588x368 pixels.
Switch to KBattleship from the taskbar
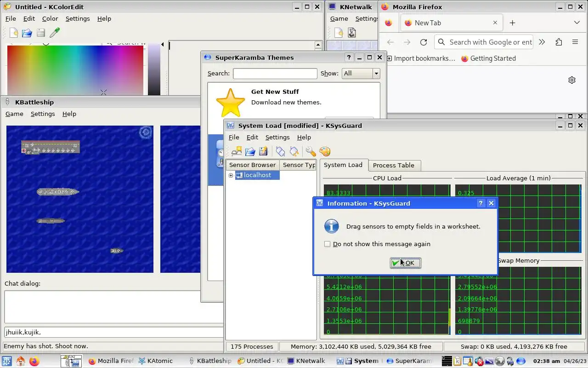pos(209,361)
